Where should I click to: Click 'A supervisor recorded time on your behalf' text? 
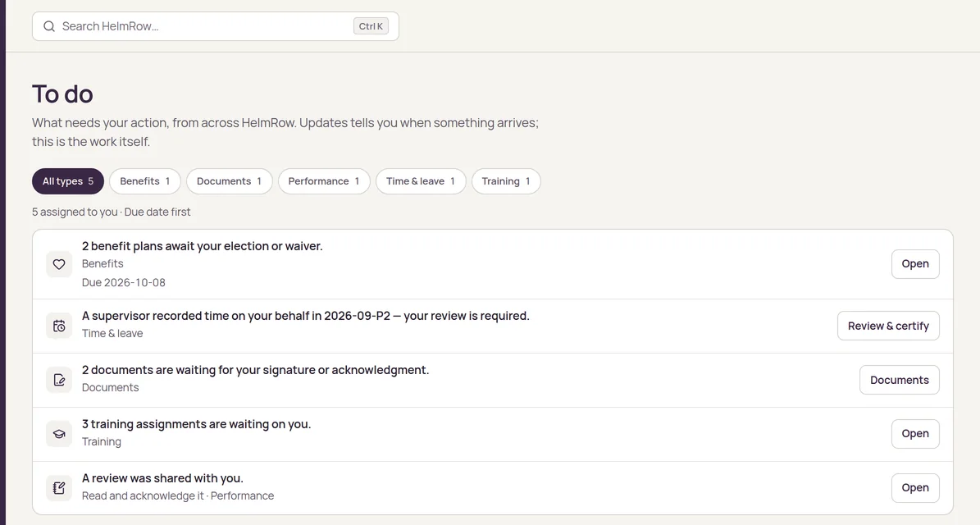point(306,316)
